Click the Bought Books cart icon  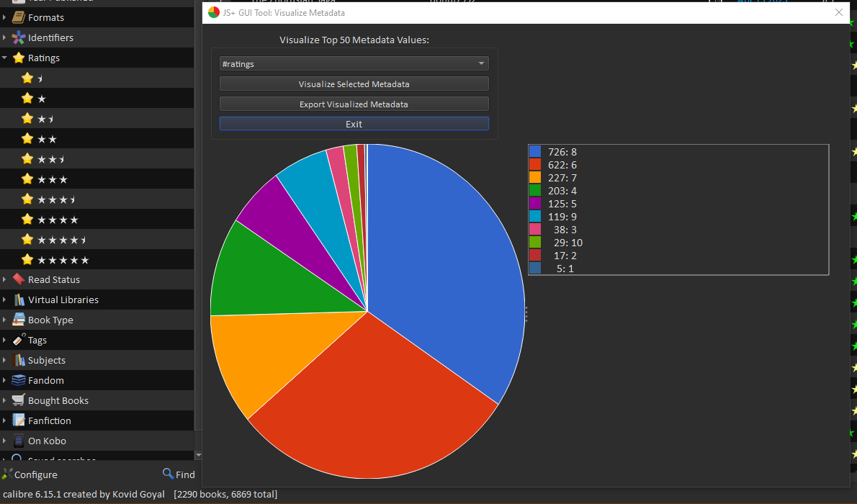19,400
